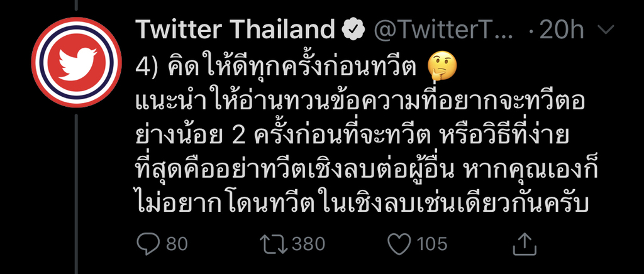Click the tweet line starting with "ที่สุดคือ"

tap(364, 170)
